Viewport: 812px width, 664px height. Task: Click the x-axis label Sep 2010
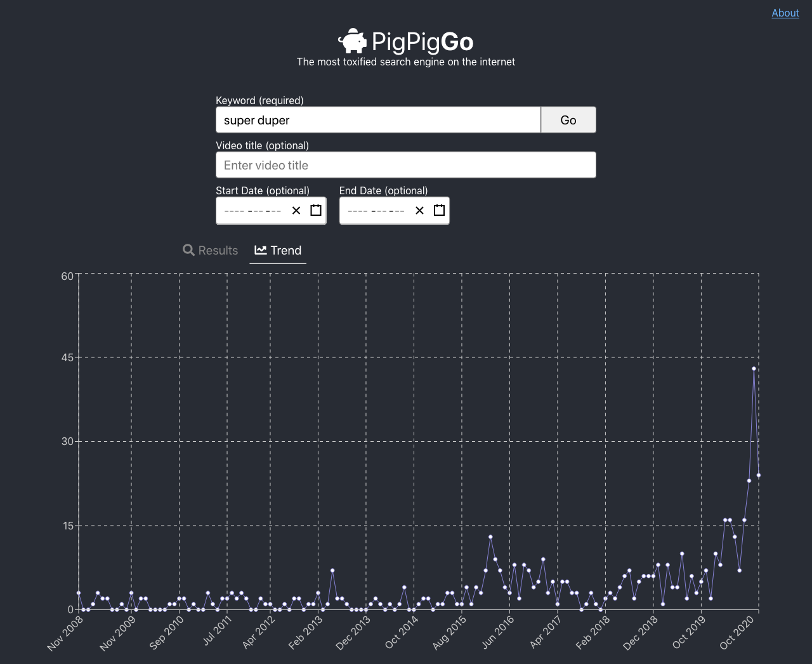coord(166,633)
